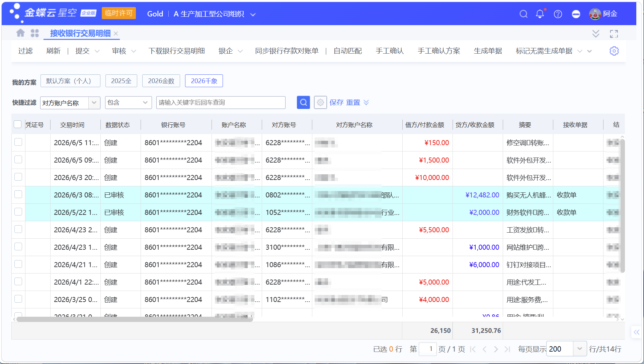Open 对方账户名称 filter field dropdown

point(94,103)
